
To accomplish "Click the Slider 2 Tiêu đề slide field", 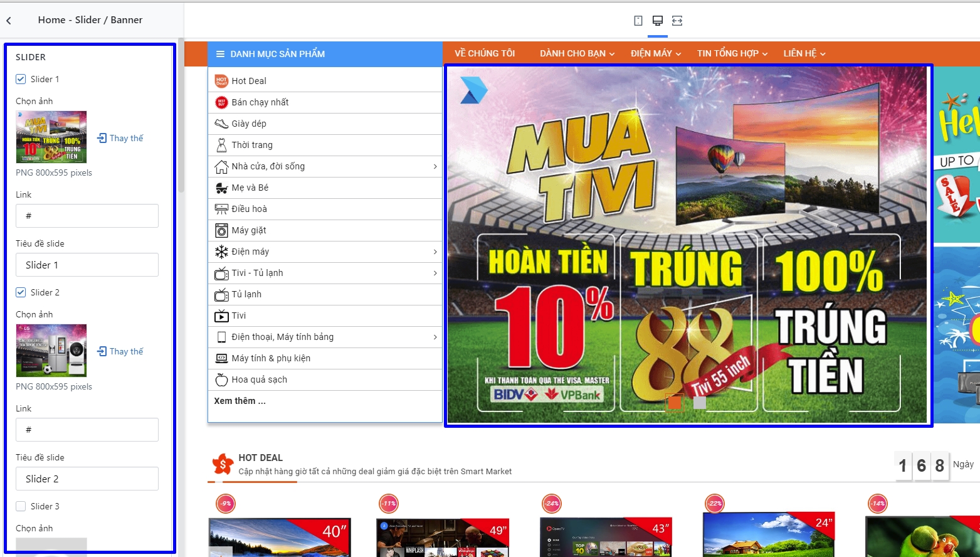I will (87, 479).
